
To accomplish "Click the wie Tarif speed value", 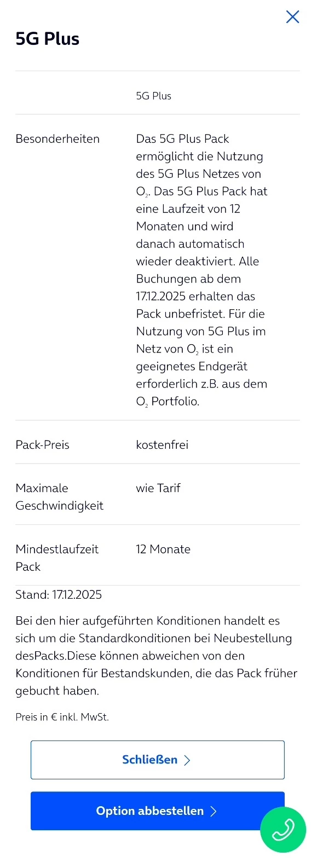I will click(x=158, y=488).
